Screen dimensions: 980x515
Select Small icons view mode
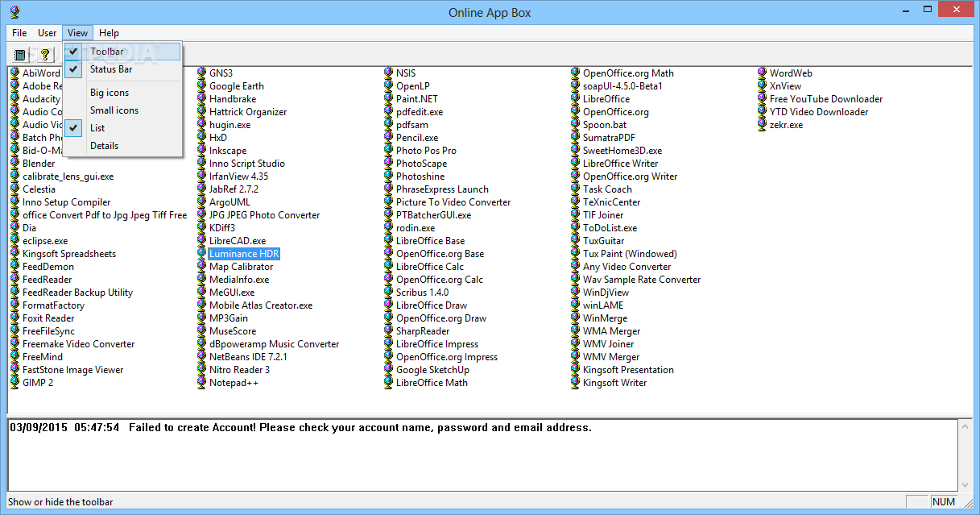tap(123, 110)
